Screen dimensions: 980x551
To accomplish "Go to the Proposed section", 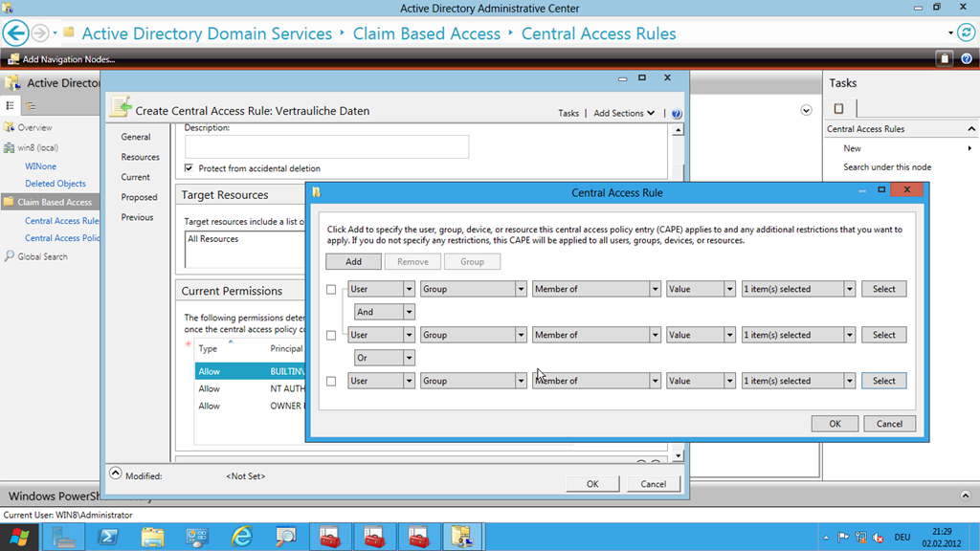I will (x=139, y=197).
